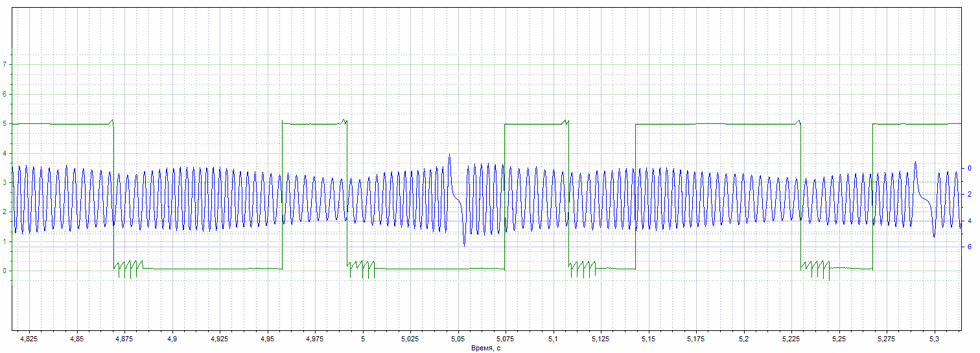Viewport: 980px width, 353px height.
Task: Click the time axis label 5,05
Action: pyautogui.click(x=458, y=339)
